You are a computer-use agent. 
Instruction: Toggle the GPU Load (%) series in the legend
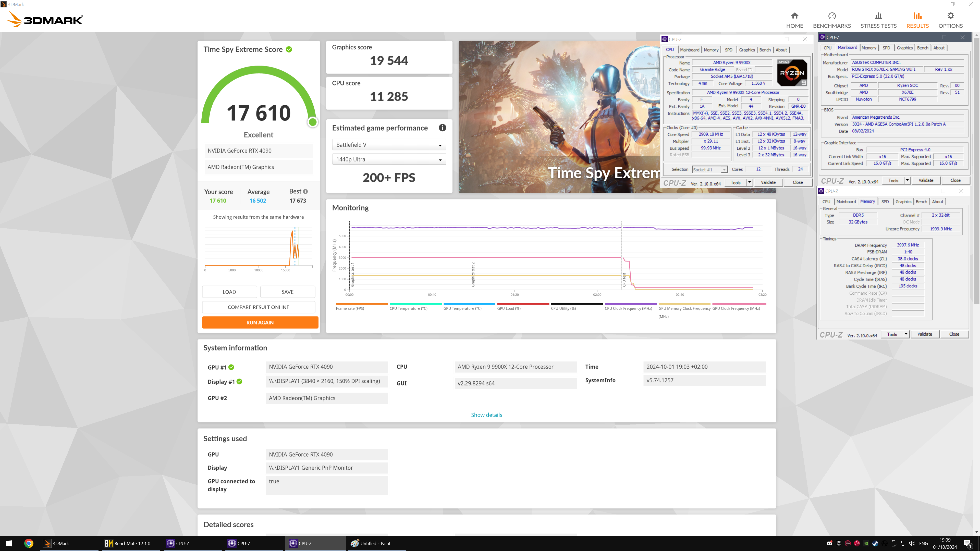[x=523, y=306]
